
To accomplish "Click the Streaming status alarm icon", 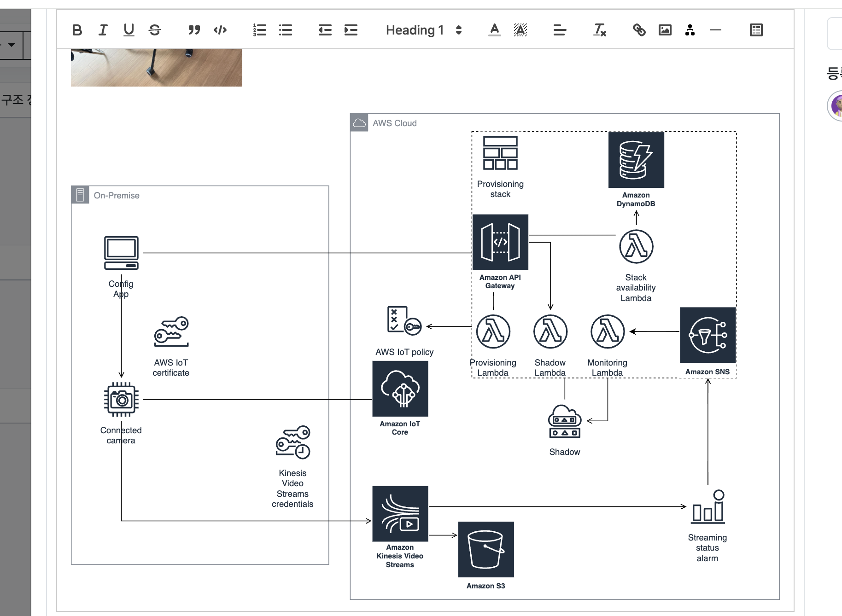I will coord(708,506).
